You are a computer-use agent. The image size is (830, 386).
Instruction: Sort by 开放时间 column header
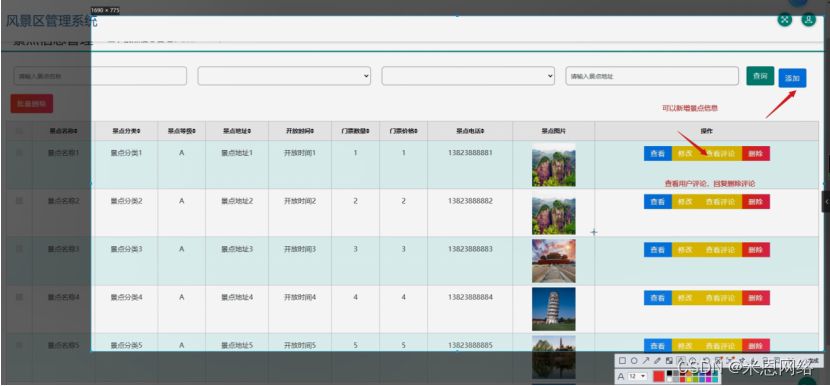click(x=300, y=131)
